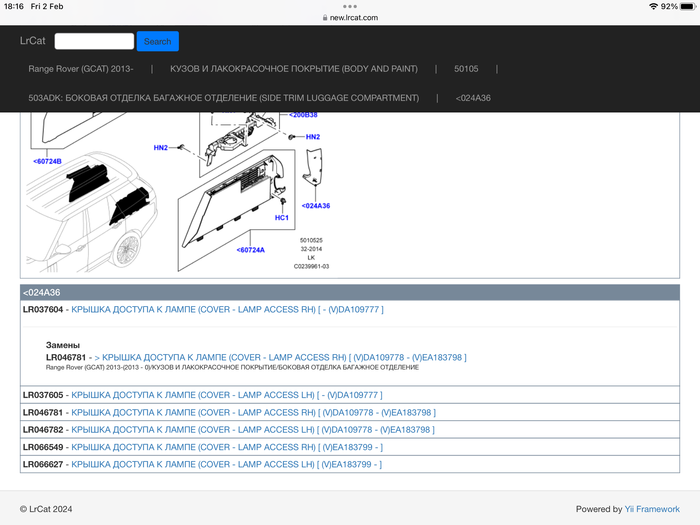
Task: Click the left HN2 diagram label
Action: [161, 147]
